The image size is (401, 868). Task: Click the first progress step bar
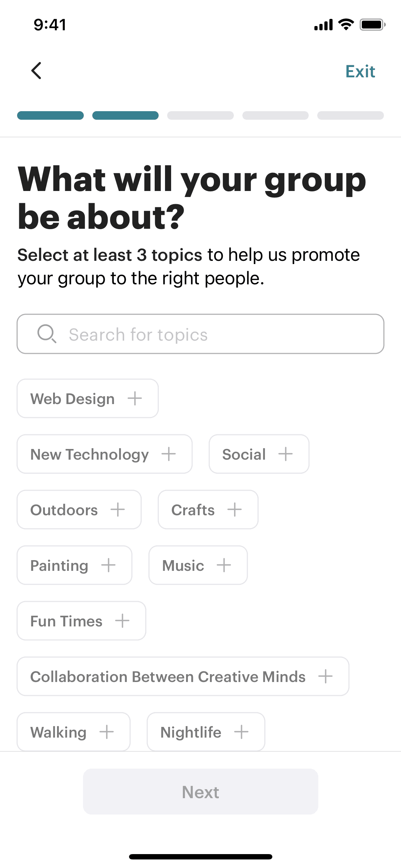[50, 115]
